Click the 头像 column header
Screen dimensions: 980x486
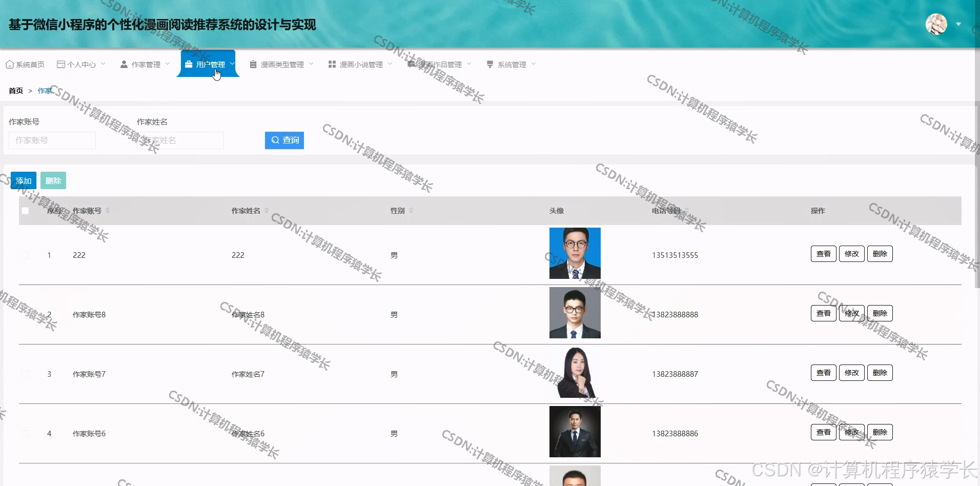(557, 211)
